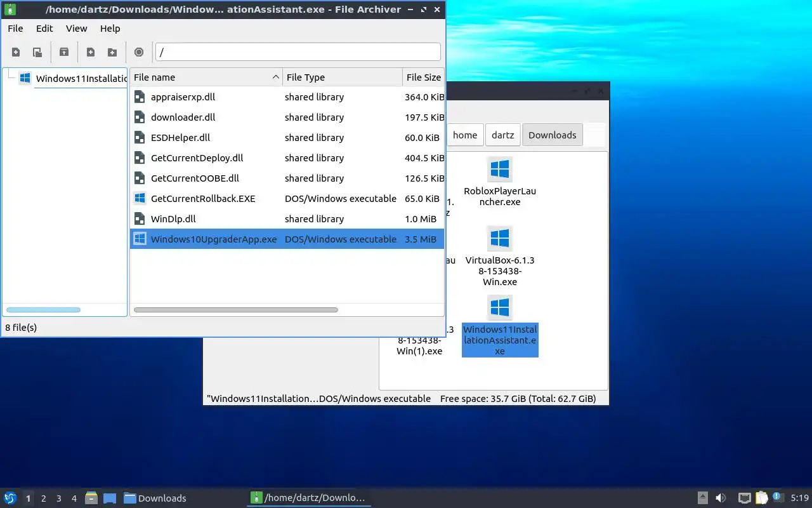Click the Downloads path button in file manager
The height and width of the screenshot is (508, 812).
553,135
